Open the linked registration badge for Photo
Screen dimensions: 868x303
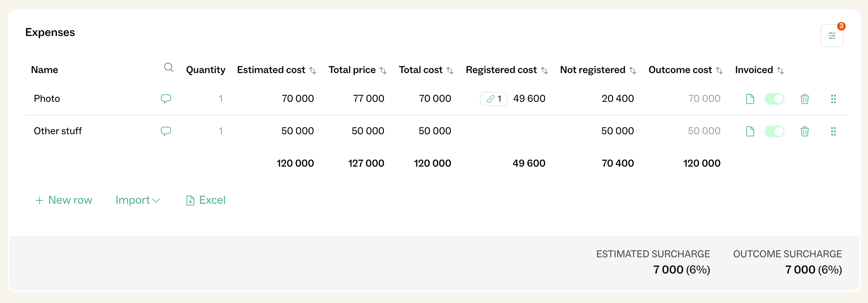pyautogui.click(x=494, y=99)
